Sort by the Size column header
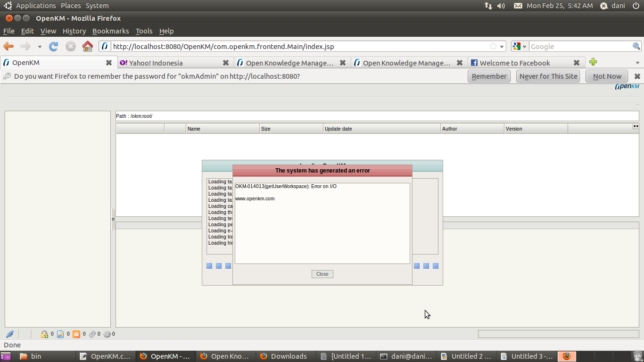The image size is (644, 362). (291, 129)
